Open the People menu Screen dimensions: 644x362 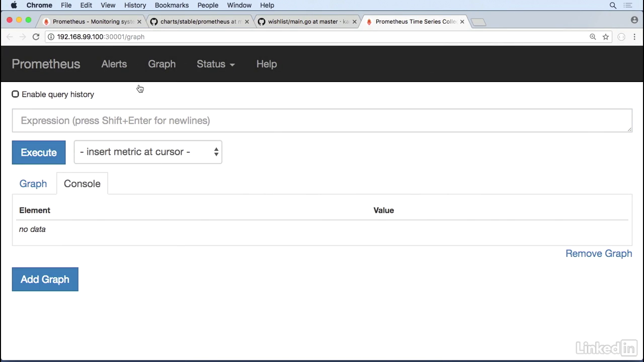(208, 5)
